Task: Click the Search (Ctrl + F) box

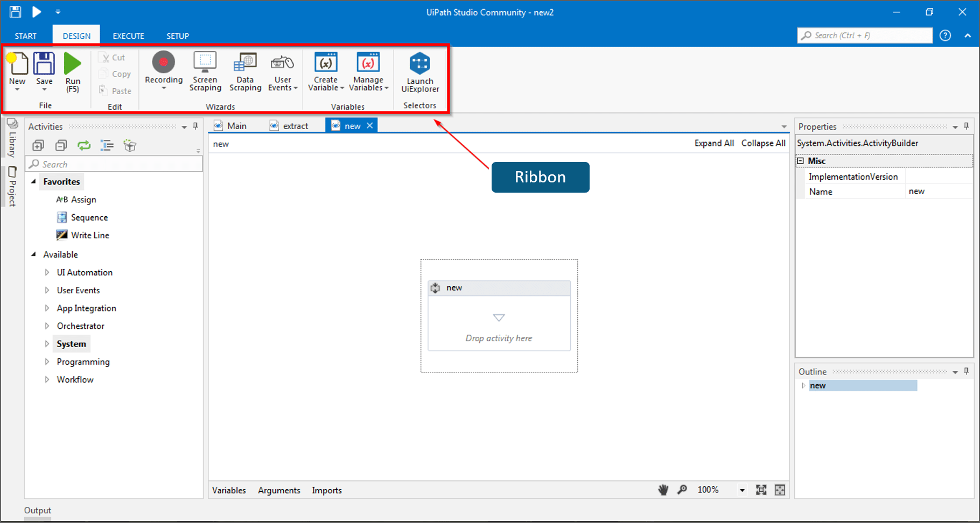Action: [x=865, y=36]
